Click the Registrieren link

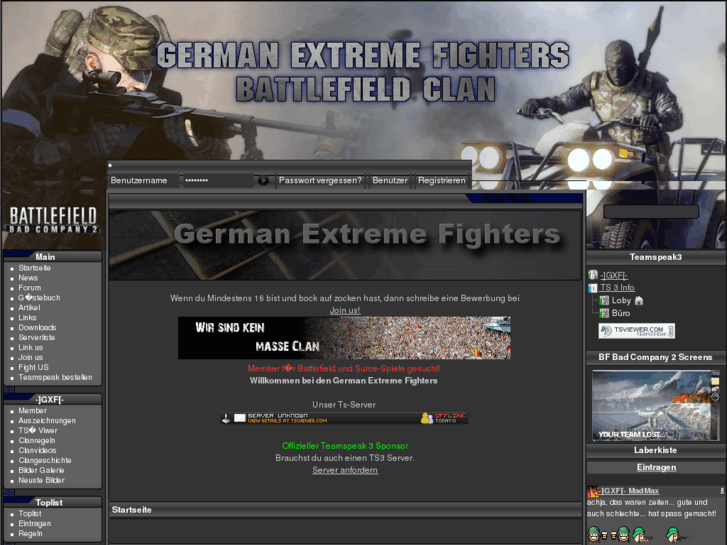[442, 180]
